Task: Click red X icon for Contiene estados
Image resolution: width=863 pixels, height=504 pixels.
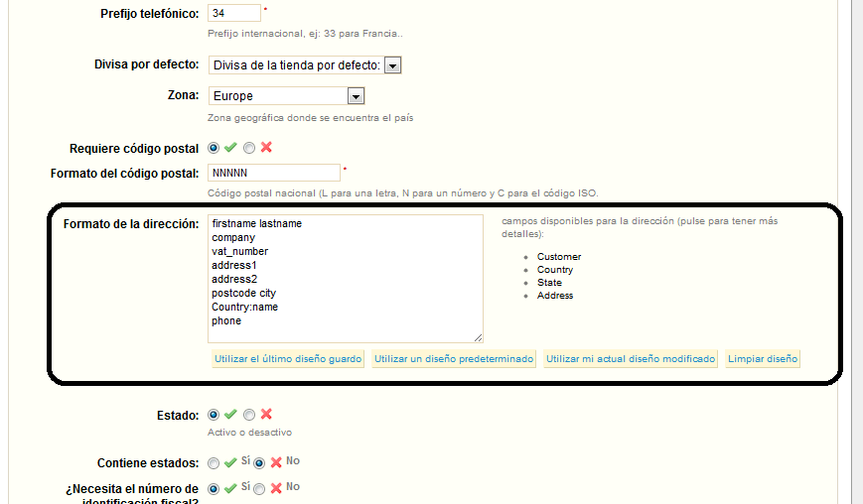Action: pyautogui.click(x=276, y=462)
